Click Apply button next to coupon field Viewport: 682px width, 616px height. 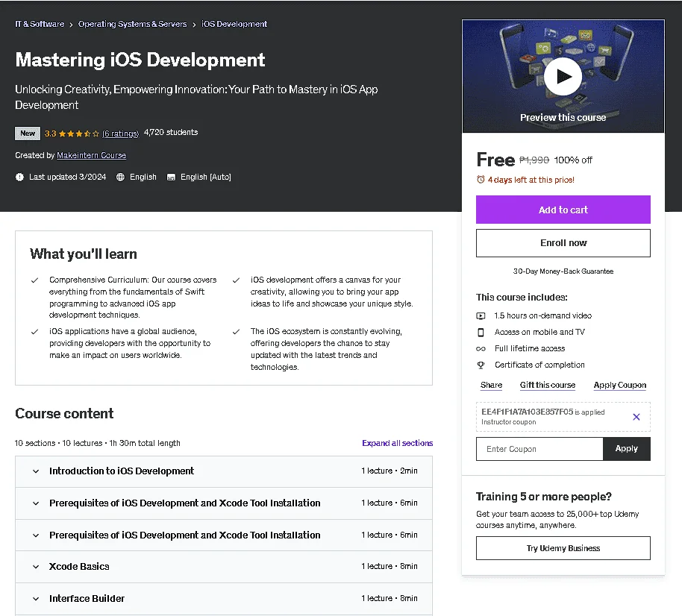626,449
